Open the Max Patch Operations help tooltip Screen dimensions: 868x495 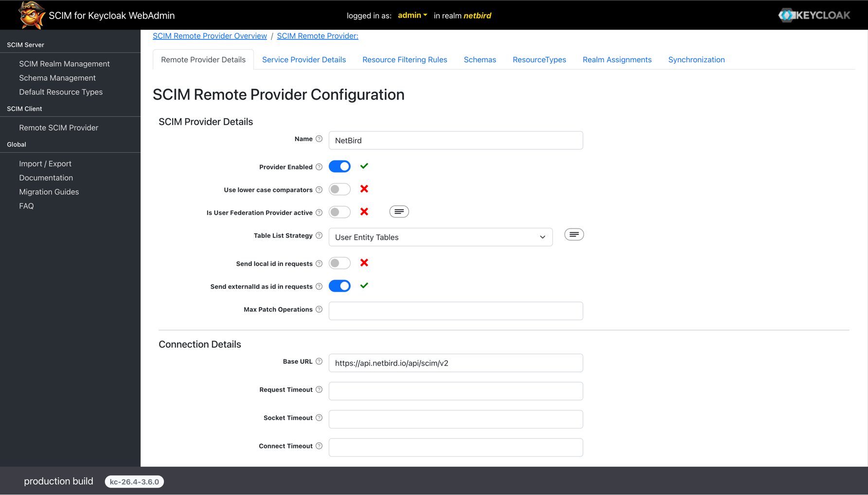click(x=319, y=309)
